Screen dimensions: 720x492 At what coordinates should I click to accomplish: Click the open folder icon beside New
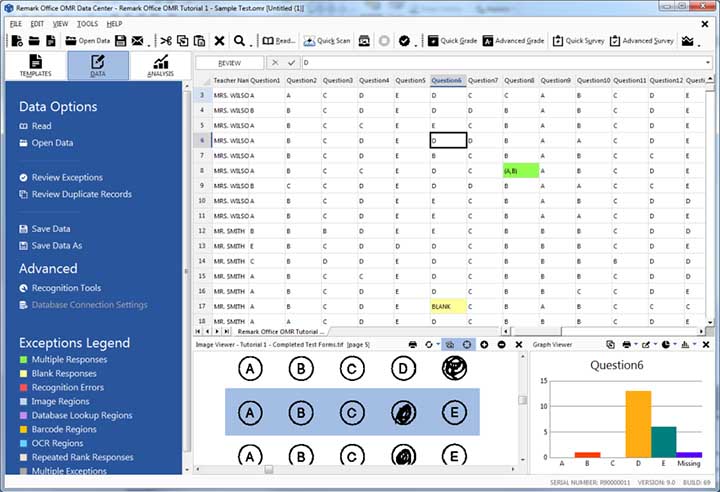34,41
